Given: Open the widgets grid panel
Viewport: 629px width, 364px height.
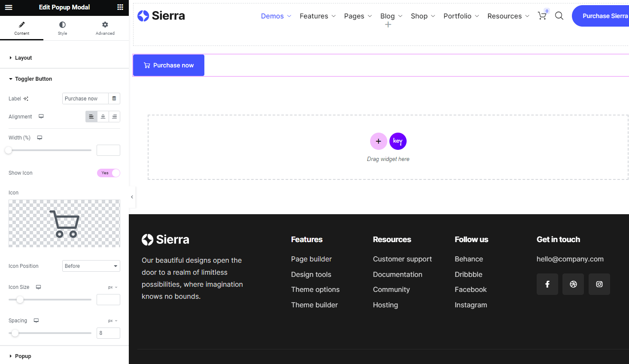Looking at the screenshot, I should (120, 7).
